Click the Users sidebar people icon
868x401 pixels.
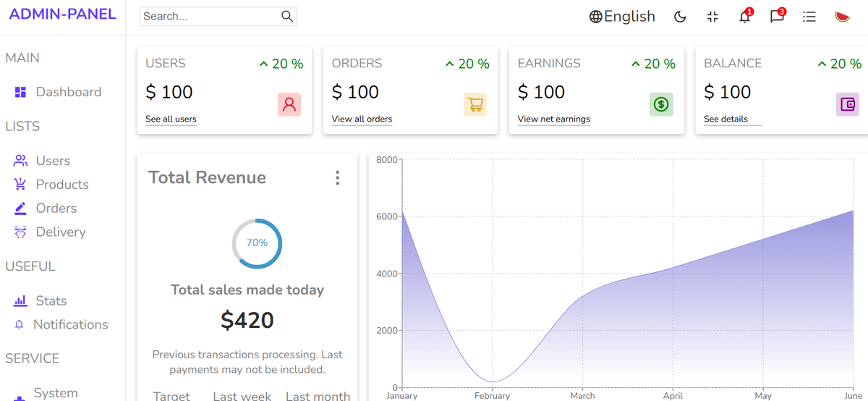coord(21,161)
